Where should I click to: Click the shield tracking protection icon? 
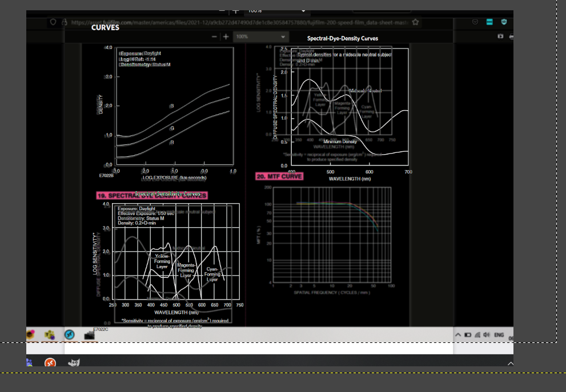pyautogui.click(x=53, y=22)
